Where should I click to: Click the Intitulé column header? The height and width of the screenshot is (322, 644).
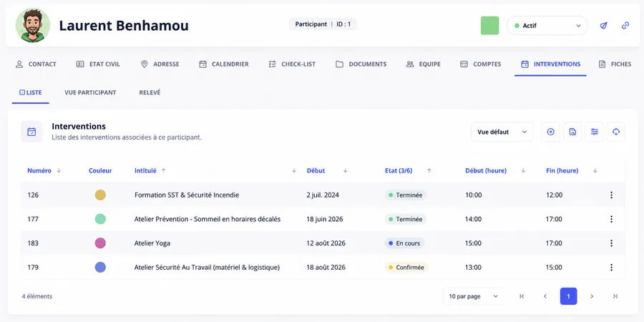(x=145, y=170)
